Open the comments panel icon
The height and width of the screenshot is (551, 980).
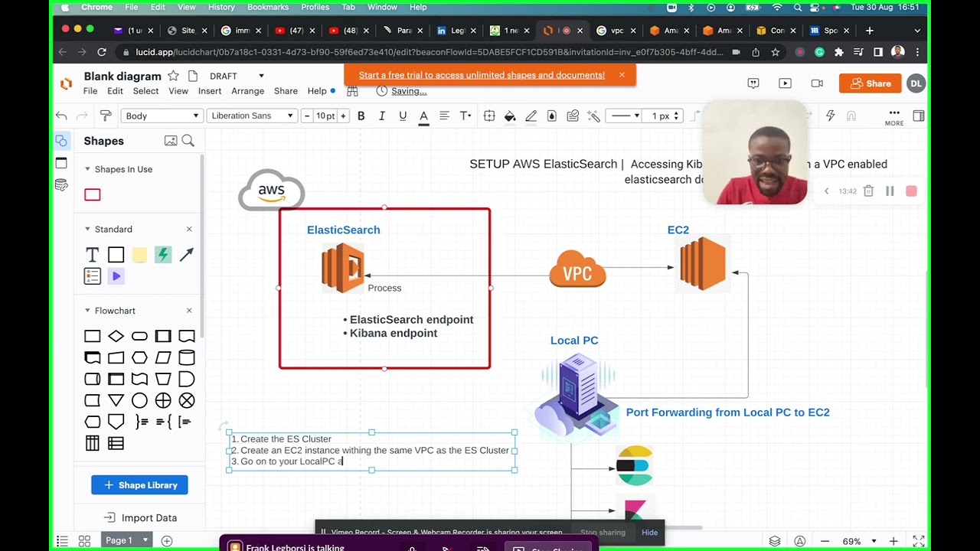point(753,83)
